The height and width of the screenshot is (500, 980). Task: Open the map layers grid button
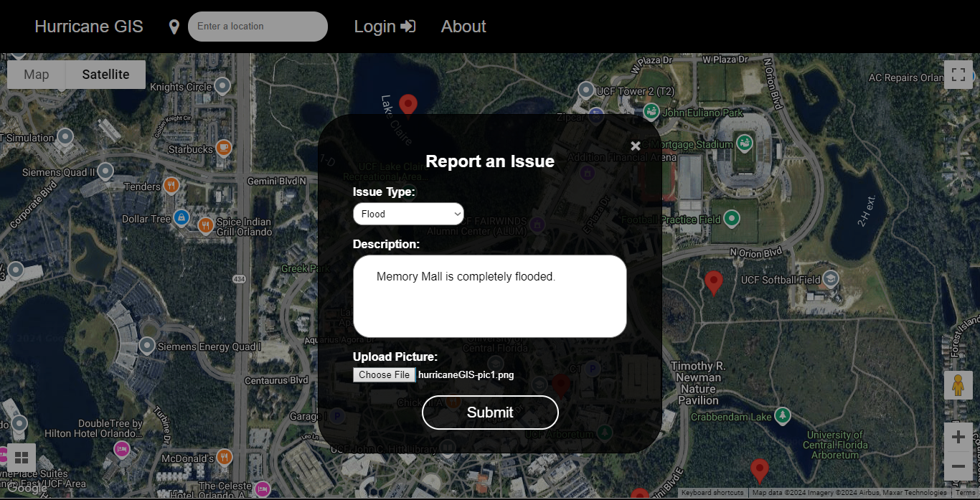22,458
